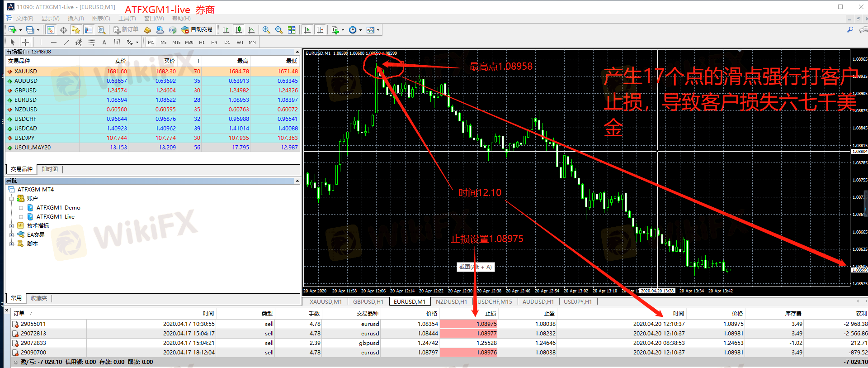This screenshot has height=368, width=868.
Task: Open the 文件(F) menu
Action: click(x=24, y=19)
